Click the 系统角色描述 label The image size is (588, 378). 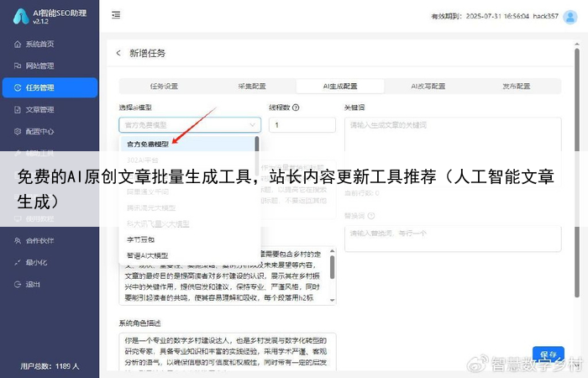click(140, 323)
